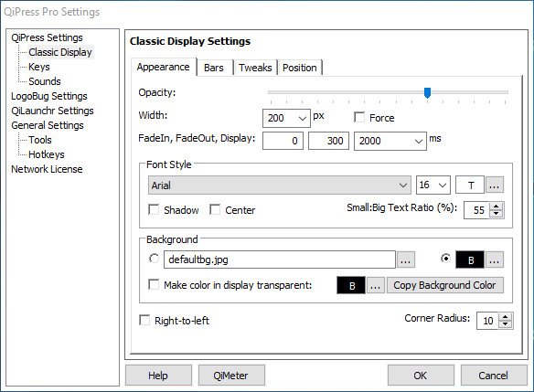Decrease Small:Big Text Ratio value

pos(497,214)
